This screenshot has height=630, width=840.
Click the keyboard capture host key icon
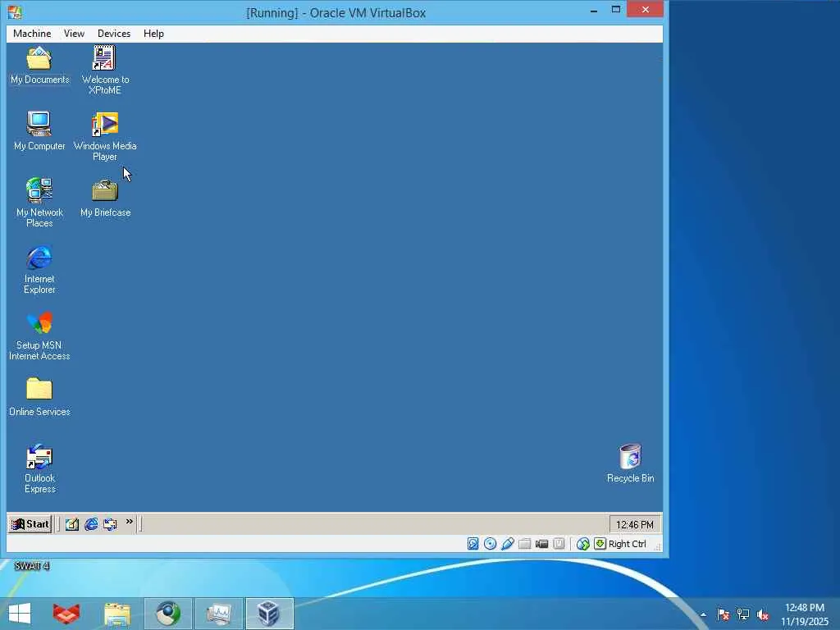pos(600,544)
